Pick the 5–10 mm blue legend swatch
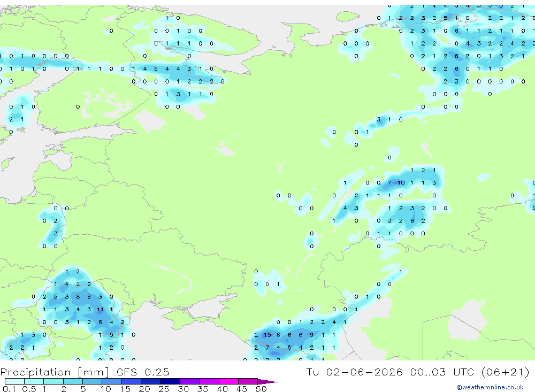535x392 pixels. (x=93, y=381)
